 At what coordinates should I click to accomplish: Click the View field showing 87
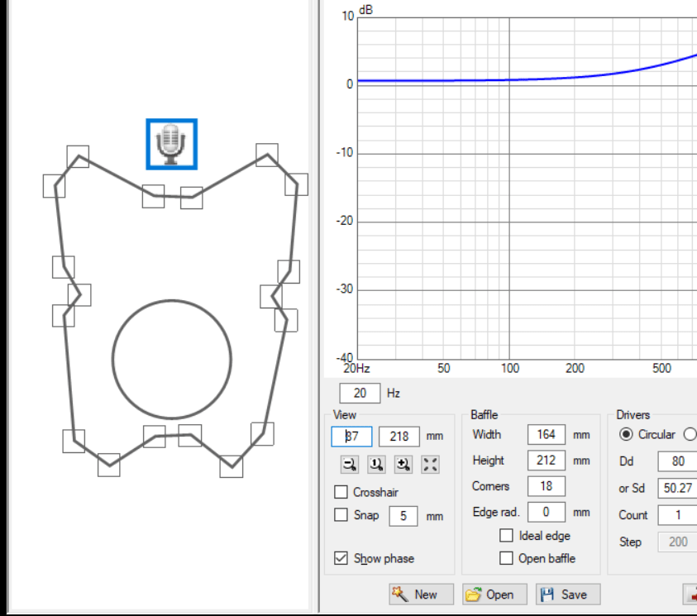point(351,437)
